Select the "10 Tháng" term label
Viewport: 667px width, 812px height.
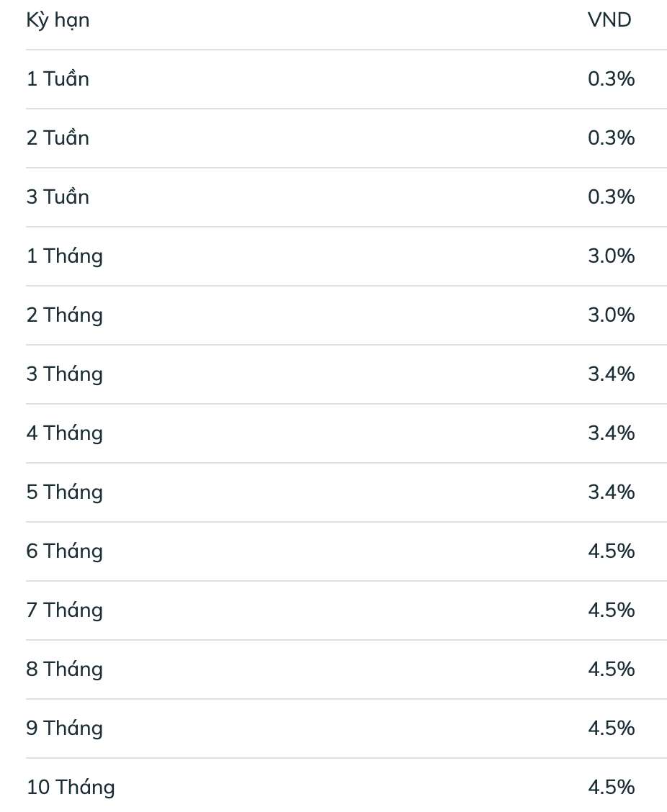[71, 788]
